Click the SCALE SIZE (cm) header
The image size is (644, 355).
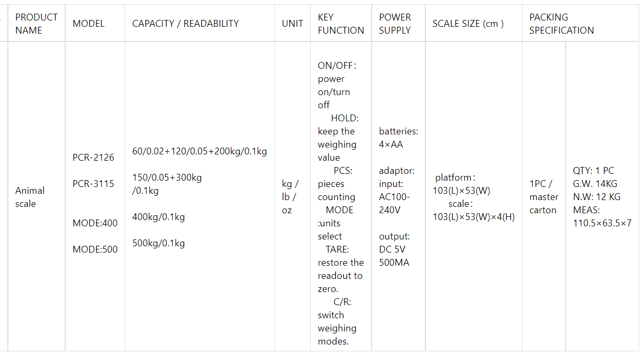468,24
